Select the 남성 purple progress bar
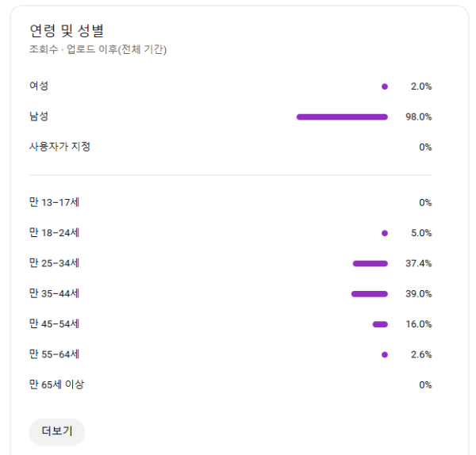This screenshot has width=476, height=455. click(342, 117)
